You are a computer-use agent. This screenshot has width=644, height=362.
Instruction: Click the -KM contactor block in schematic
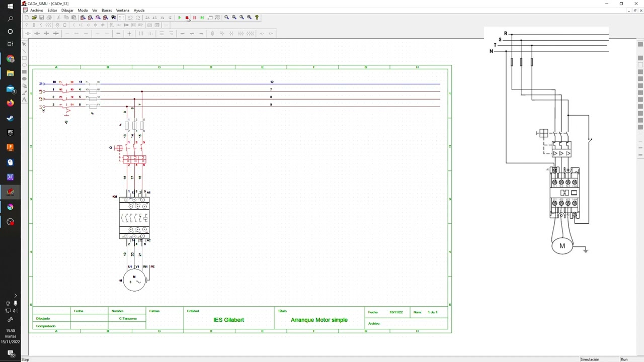pyautogui.click(x=134, y=218)
